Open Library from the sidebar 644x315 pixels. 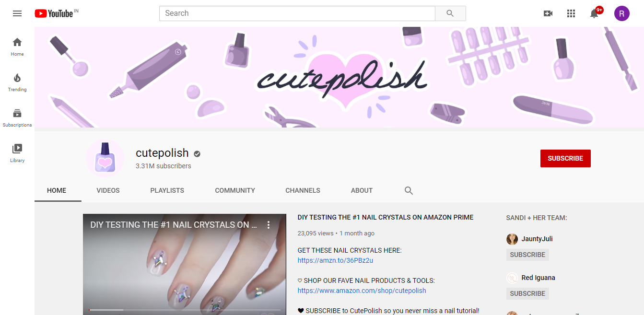click(17, 153)
